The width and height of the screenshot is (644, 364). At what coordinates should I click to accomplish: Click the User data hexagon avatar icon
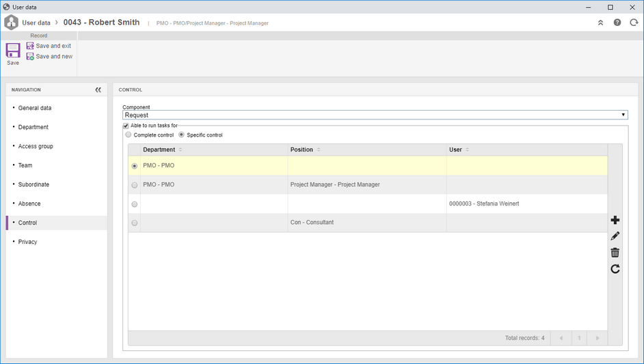click(11, 22)
